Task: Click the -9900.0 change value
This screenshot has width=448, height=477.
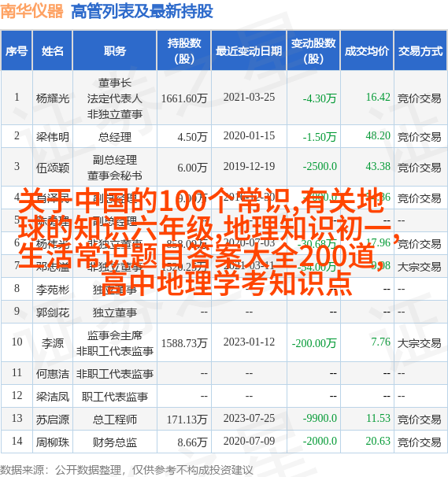Action: [320, 418]
